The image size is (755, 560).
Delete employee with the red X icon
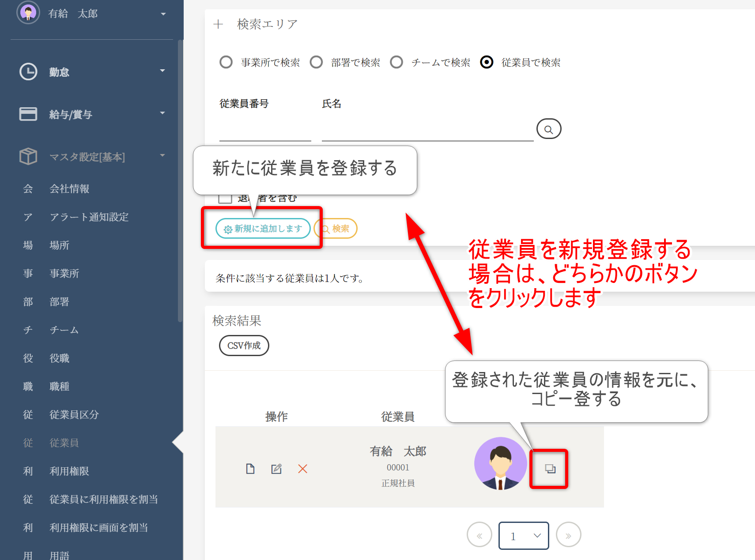(302, 469)
